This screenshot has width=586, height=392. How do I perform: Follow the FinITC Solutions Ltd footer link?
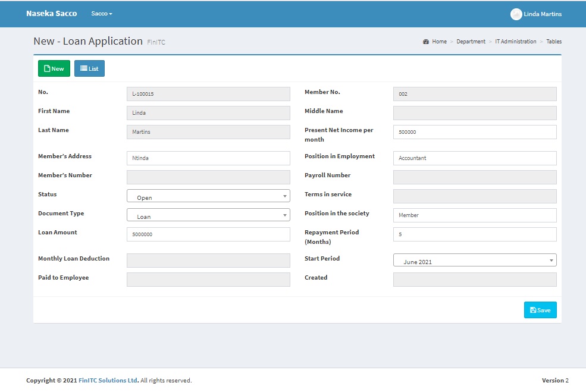(108, 381)
